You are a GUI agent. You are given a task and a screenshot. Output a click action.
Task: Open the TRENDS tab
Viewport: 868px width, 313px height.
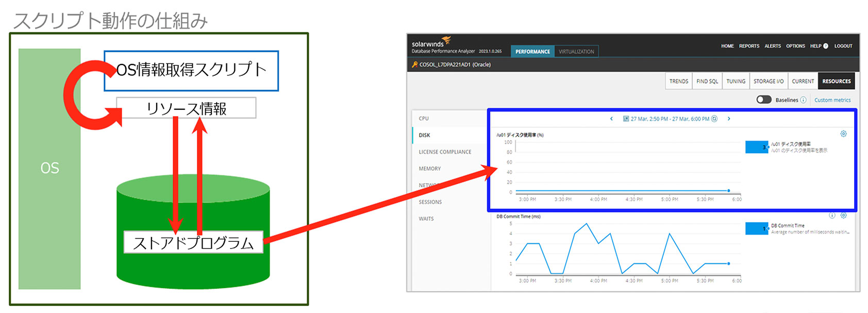point(678,81)
